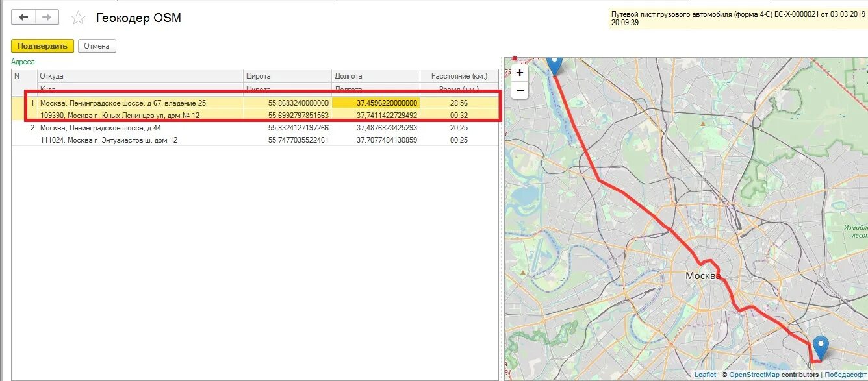
Task: Cancel with the Отмена button
Action: tap(97, 46)
